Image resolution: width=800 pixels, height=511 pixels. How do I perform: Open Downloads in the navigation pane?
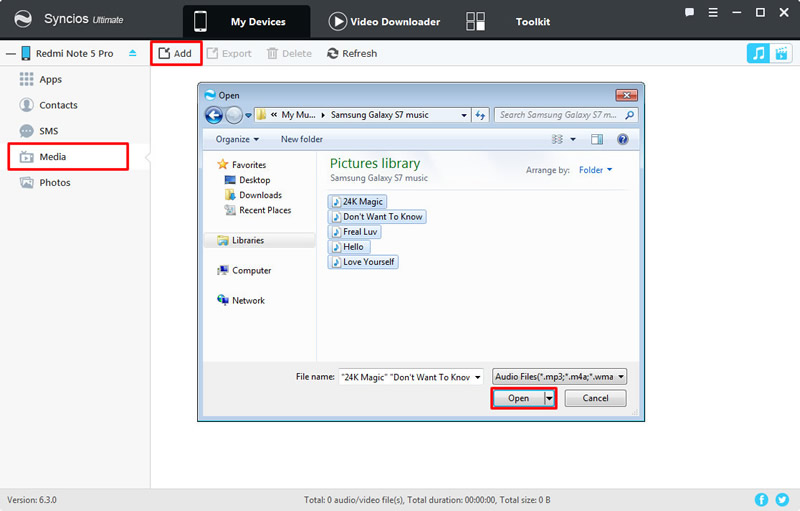pyautogui.click(x=254, y=195)
